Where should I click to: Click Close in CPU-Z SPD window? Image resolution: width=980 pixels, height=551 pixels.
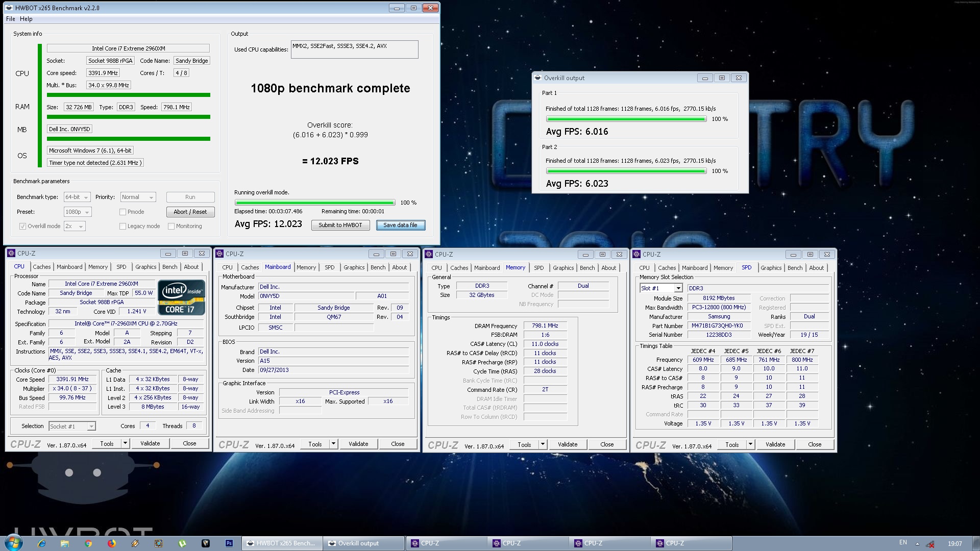tap(815, 444)
